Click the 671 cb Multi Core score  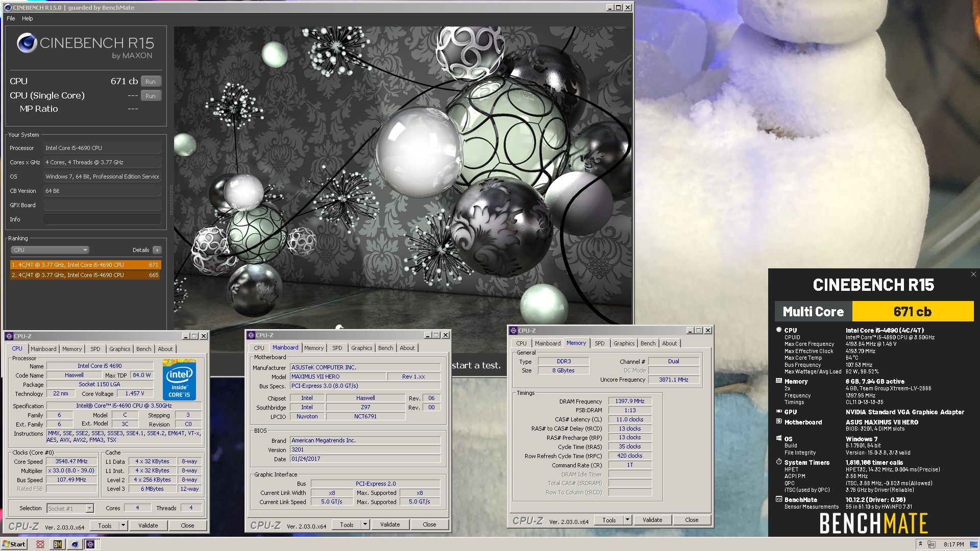coord(913,312)
